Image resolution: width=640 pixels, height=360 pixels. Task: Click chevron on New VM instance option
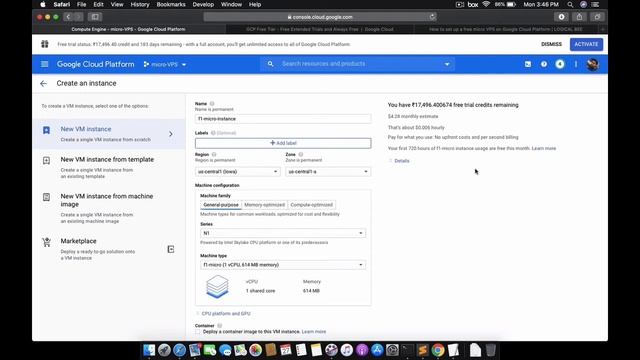(171, 134)
